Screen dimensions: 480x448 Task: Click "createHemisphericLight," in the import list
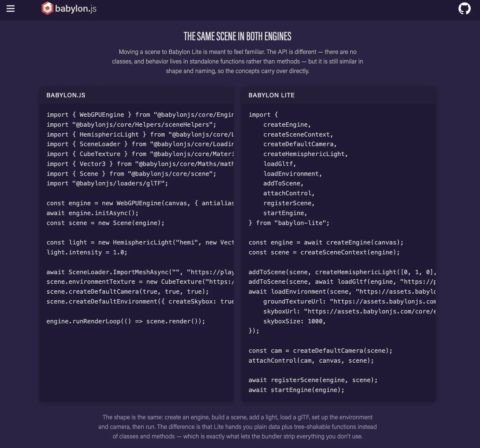306,154
